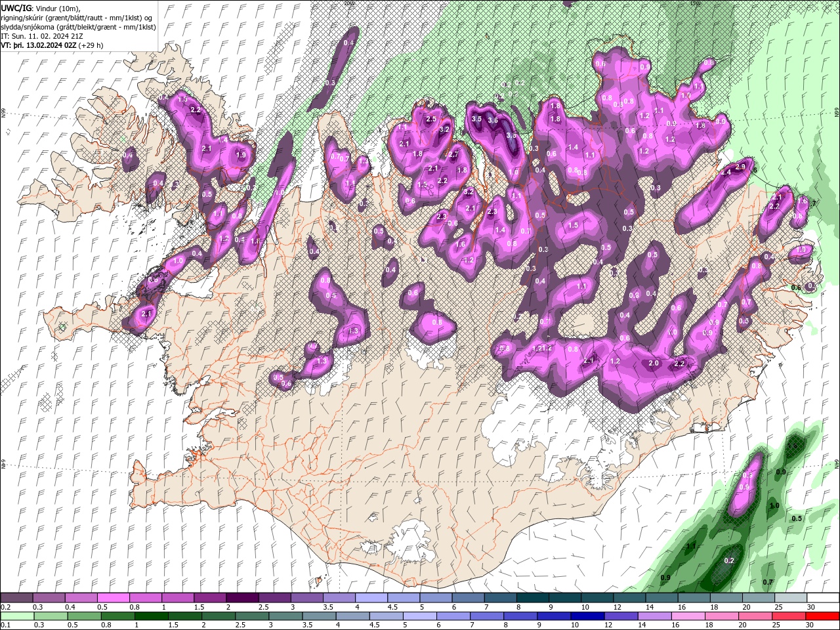Screen dimensions: 840x630
Task: Select the 'slydda/snjókoma' legend description line
Action: pos(78,27)
